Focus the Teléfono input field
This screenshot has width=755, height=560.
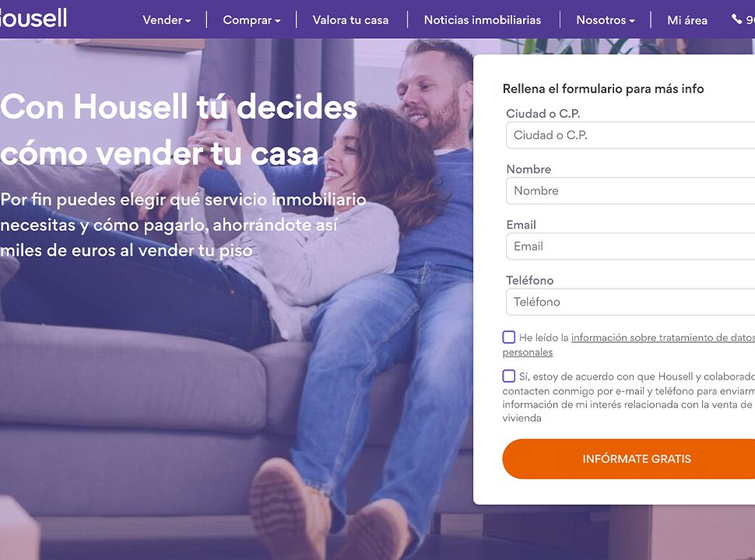point(630,302)
